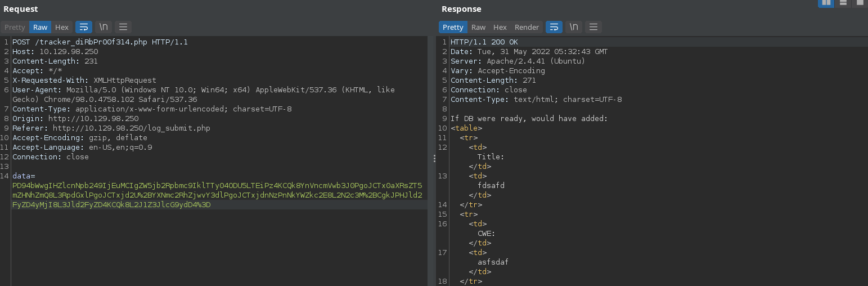This screenshot has width=868, height=286.
Task: Click the divider handle between Request and Response
Action: pyautogui.click(x=434, y=159)
